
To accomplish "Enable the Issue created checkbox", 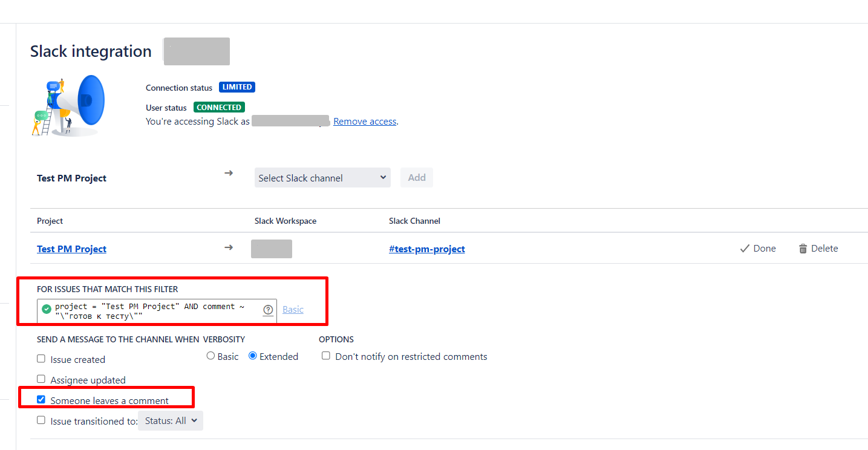I will 41,359.
